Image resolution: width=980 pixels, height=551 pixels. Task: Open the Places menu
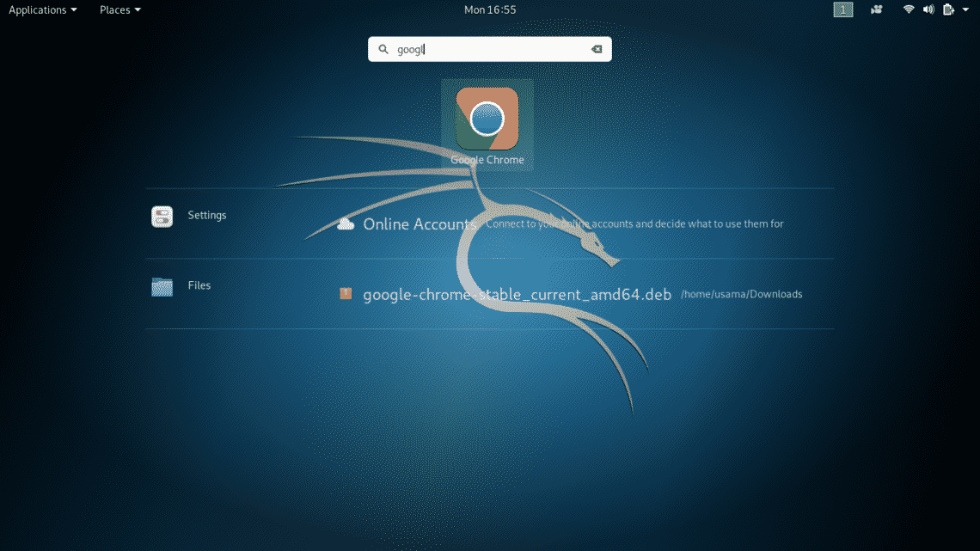pos(119,10)
